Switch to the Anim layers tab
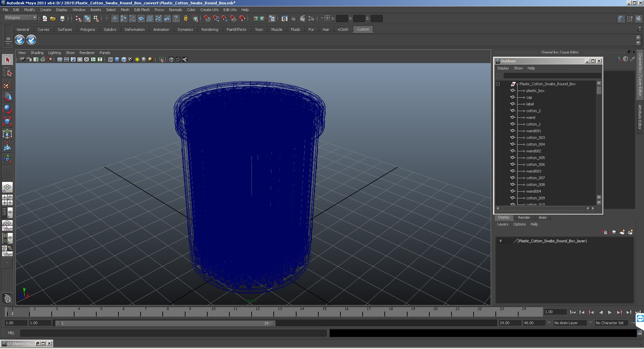 543,217
